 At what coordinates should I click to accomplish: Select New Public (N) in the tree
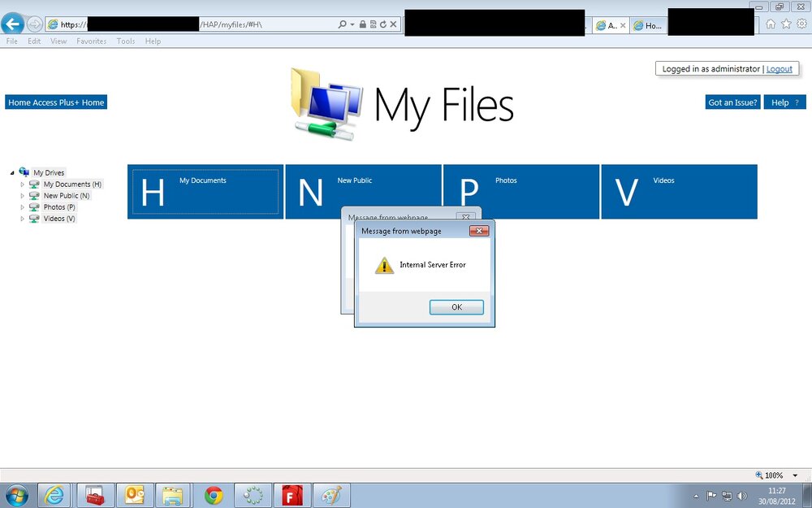pyautogui.click(x=67, y=195)
